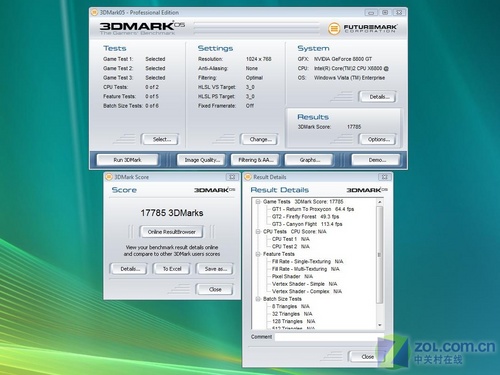Screen dimensions: 500x375
Task: Open the Graphs dialog
Action: (x=309, y=160)
